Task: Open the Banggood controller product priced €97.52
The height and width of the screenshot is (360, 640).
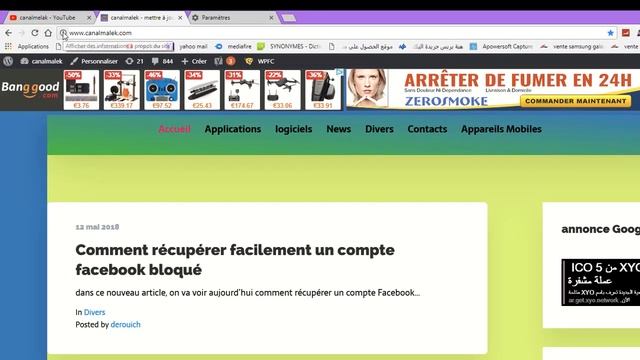Action: [x=162, y=90]
